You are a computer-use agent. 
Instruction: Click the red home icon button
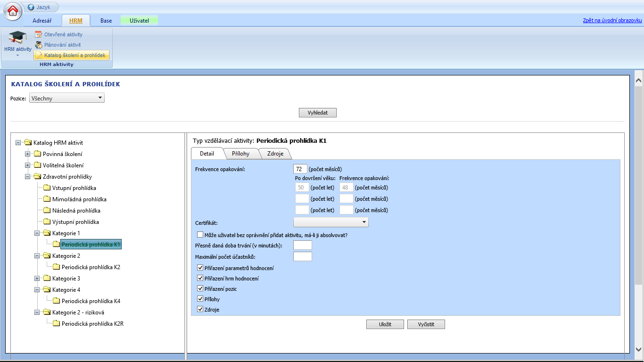pyautogui.click(x=13, y=10)
